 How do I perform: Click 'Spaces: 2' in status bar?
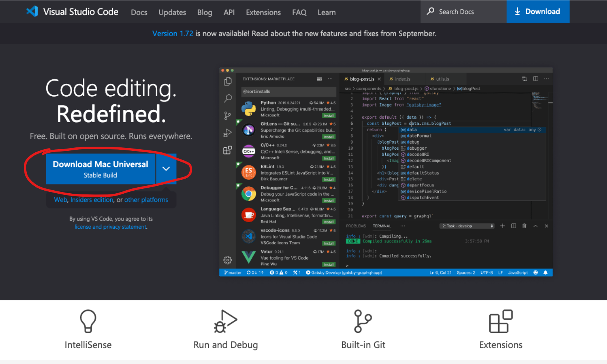pos(466,273)
